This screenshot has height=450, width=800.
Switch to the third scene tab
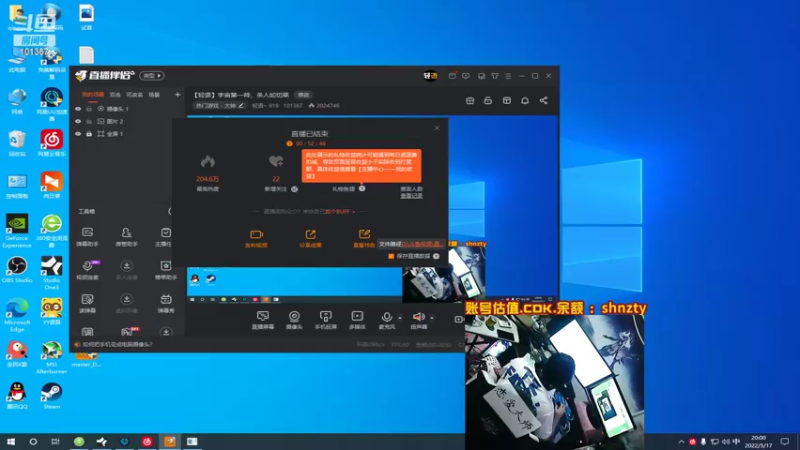pyautogui.click(x=134, y=95)
